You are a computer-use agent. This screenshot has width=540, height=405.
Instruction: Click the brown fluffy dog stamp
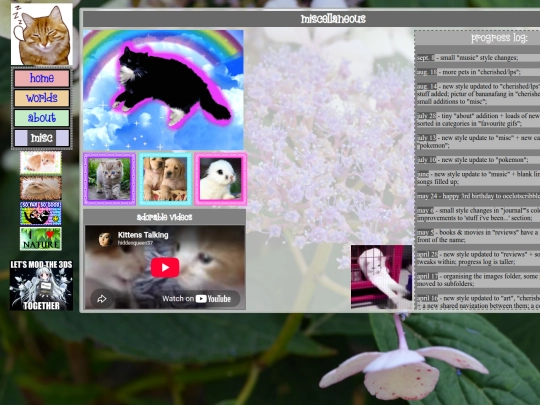tap(41, 188)
